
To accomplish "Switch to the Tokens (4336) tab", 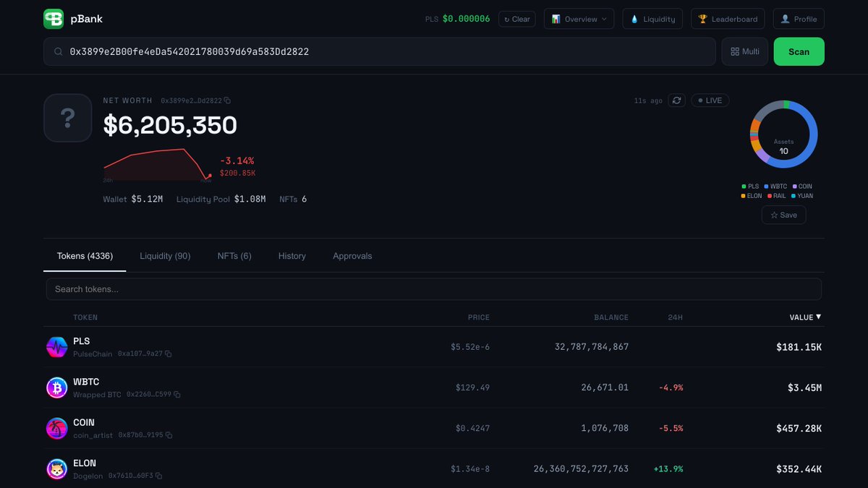I will click(x=85, y=256).
